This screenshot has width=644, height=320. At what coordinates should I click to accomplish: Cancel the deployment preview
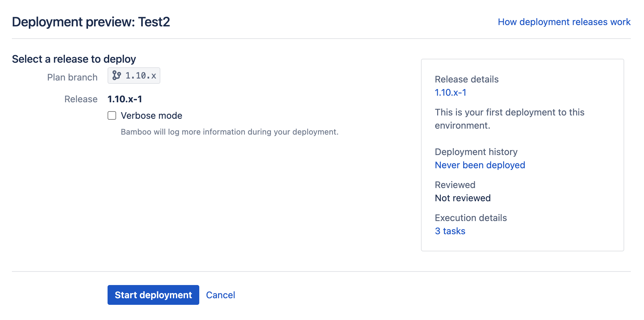[x=220, y=295]
